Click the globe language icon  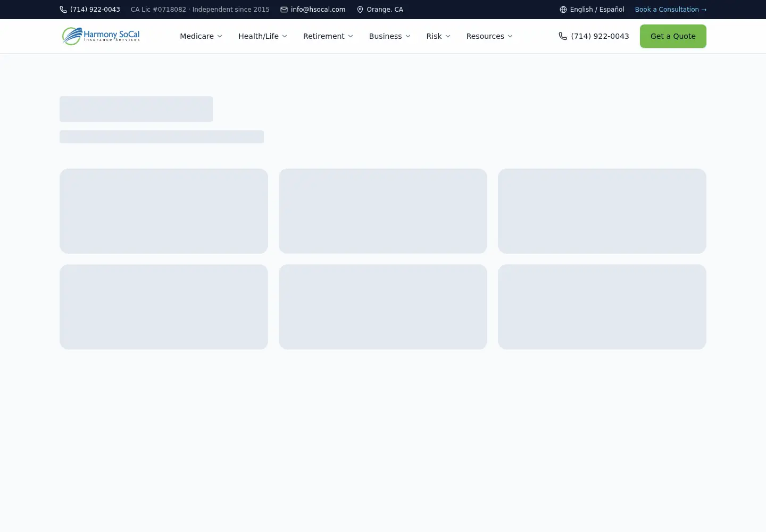tap(563, 10)
